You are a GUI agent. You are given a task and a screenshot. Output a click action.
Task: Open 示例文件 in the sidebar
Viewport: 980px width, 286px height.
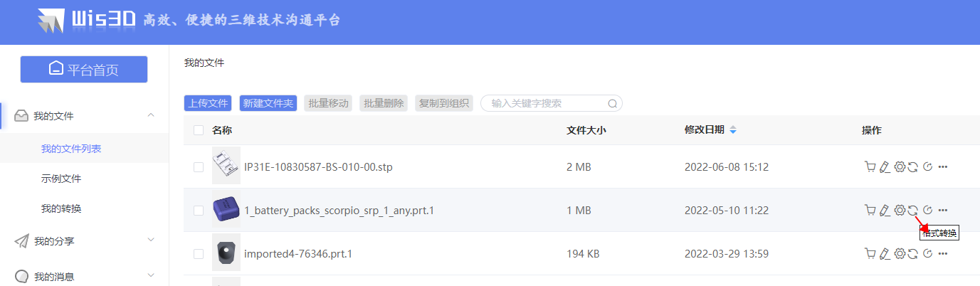coord(61,179)
